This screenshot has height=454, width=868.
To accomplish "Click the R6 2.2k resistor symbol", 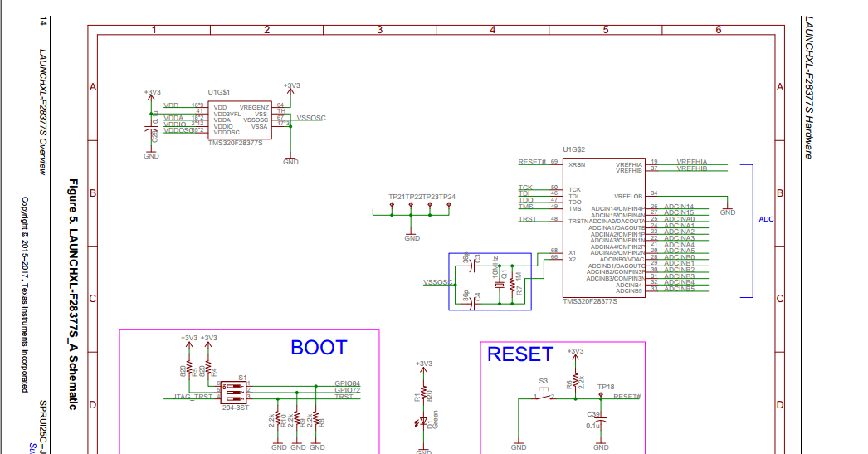I will [575, 380].
